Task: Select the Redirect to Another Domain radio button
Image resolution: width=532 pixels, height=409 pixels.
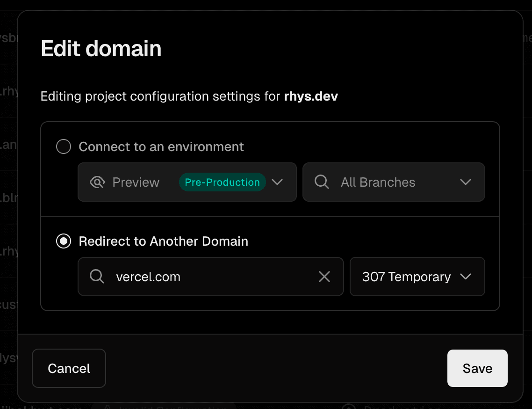Action: [63, 241]
